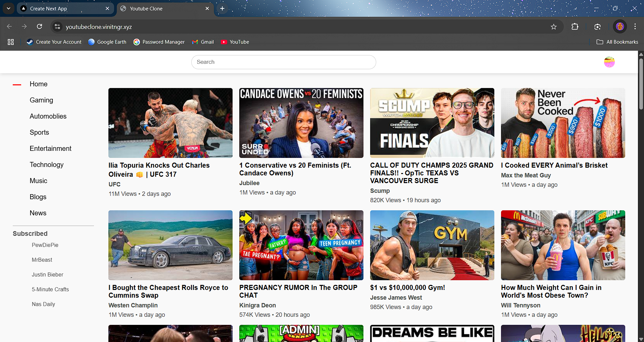Close the Create Next App tab
Viewport: 644px width, 342px height.
[107, 8]
